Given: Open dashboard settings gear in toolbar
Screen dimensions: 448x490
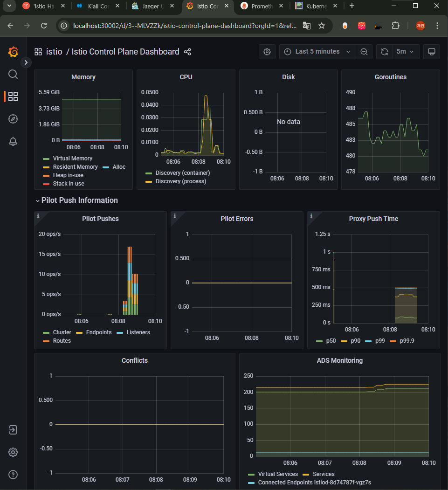Looking at the screenshot, I should point(267,52).
